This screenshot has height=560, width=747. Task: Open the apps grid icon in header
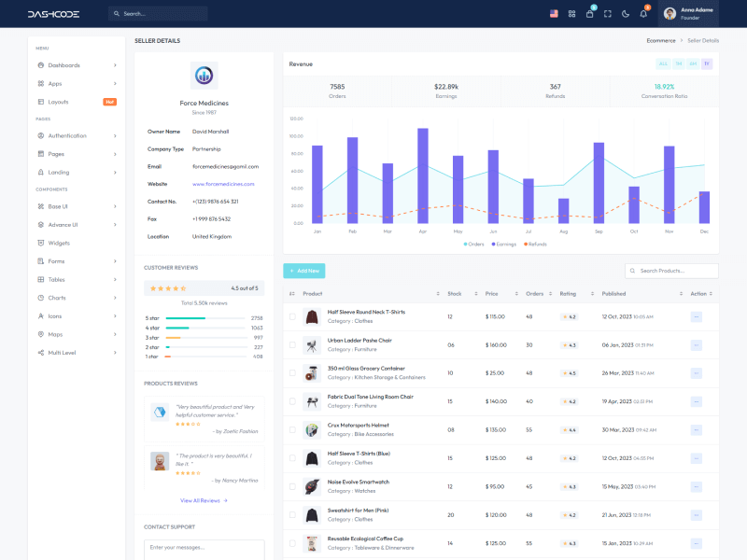571,13
